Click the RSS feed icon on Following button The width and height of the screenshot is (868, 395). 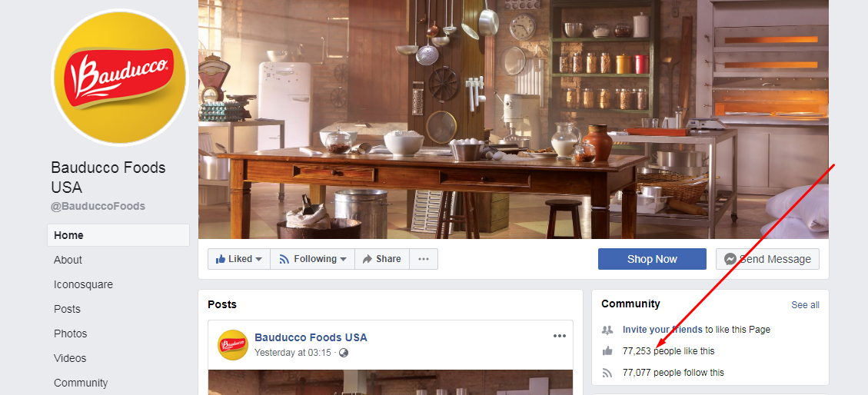[284, 259]
